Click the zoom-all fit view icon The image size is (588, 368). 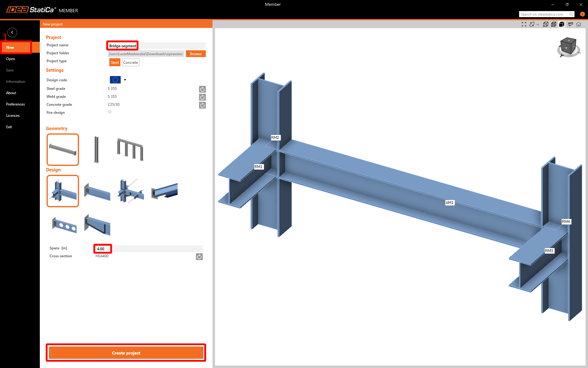pos(524,24)
